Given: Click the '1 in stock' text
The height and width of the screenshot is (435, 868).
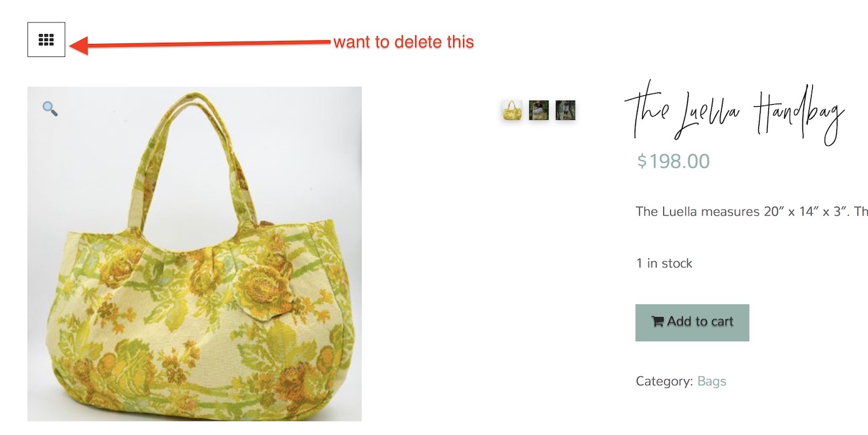Looking at the screenshot, I should [x=664, y=263].
